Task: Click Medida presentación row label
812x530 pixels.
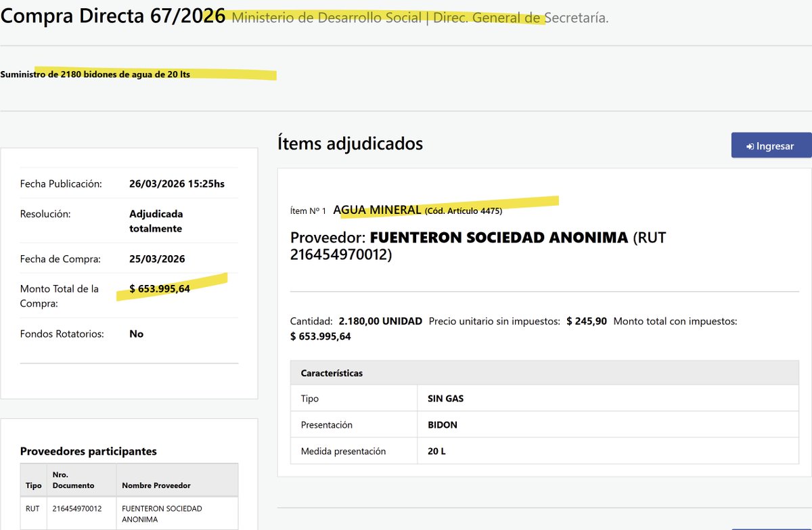Action: pos(343,451)
